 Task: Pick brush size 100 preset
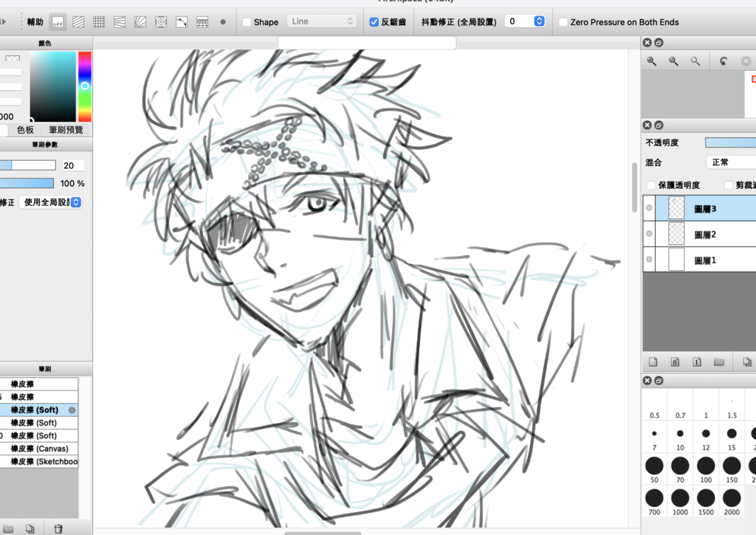point(706,470)
